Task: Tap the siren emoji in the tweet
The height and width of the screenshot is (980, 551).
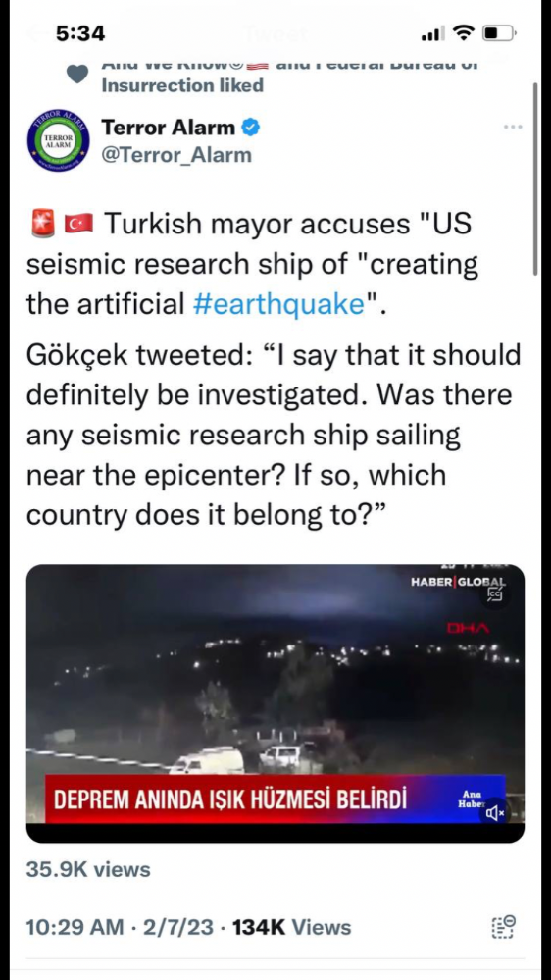Action: (x=40, y=224)
